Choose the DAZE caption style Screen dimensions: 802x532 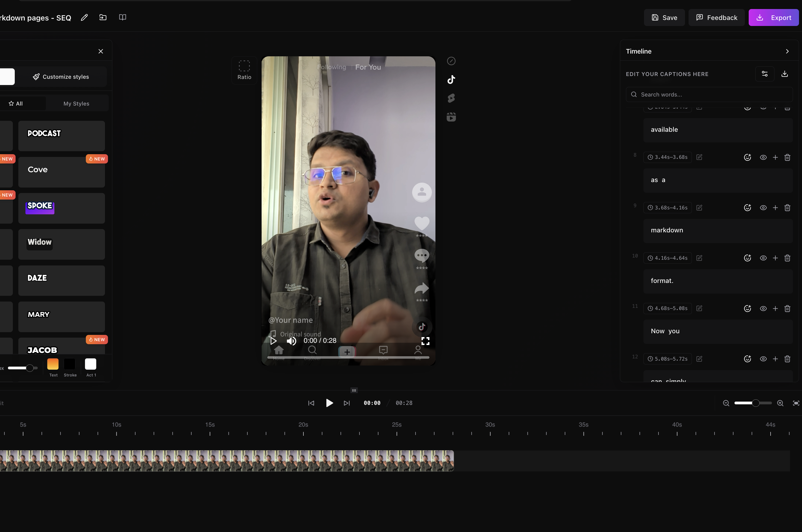pyautogui.click(x=62, y=280)
